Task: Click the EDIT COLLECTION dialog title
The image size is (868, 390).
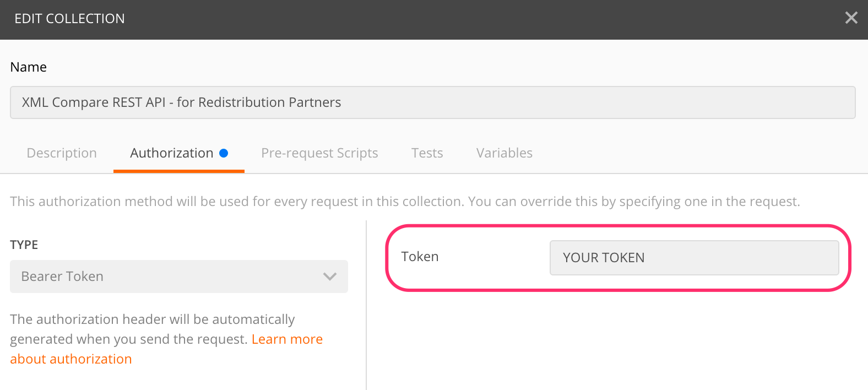Action: point(69,19)
